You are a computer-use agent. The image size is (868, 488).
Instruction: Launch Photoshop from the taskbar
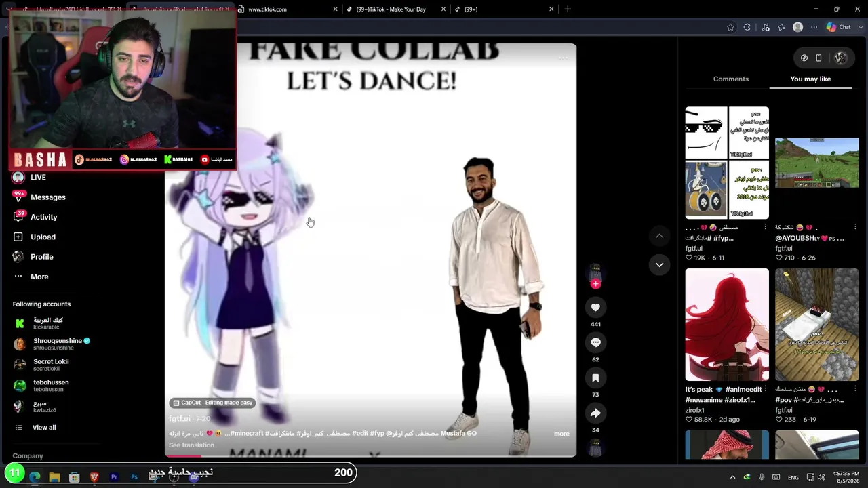[x=134, y=477]
